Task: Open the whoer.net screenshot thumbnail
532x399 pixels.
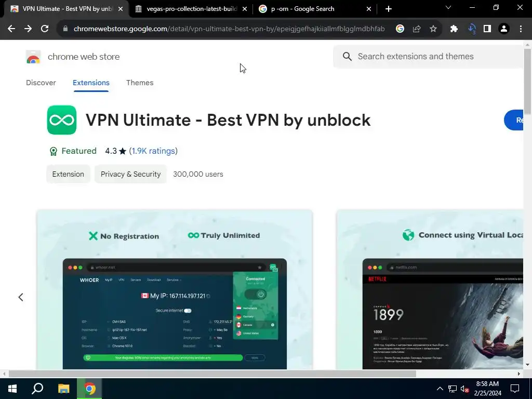Action: 175,289
